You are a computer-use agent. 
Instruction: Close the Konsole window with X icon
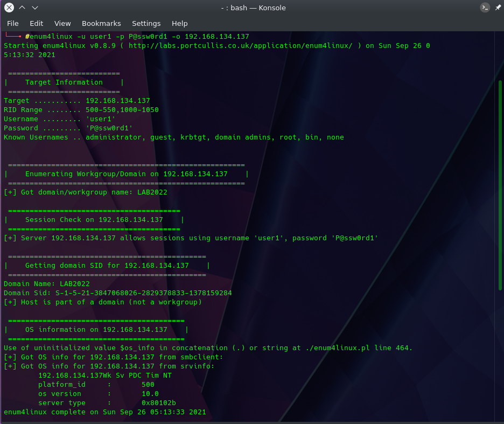[x=9, y=8]
